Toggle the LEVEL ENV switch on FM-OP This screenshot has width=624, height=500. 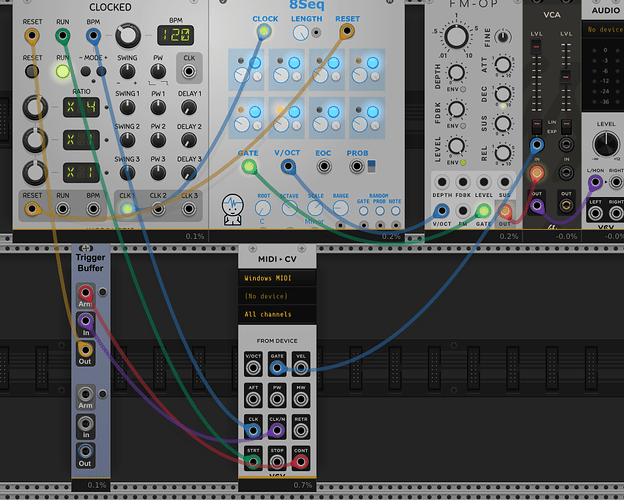tap(461, 162)
